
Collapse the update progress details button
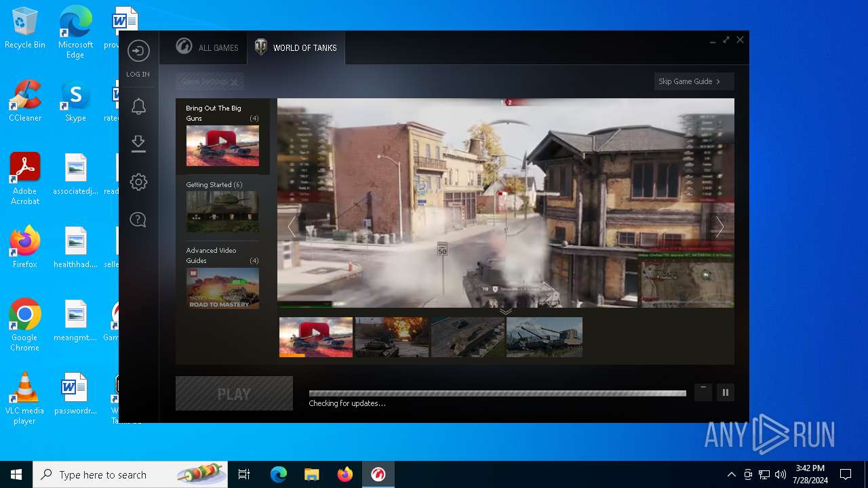pos(703,392)
